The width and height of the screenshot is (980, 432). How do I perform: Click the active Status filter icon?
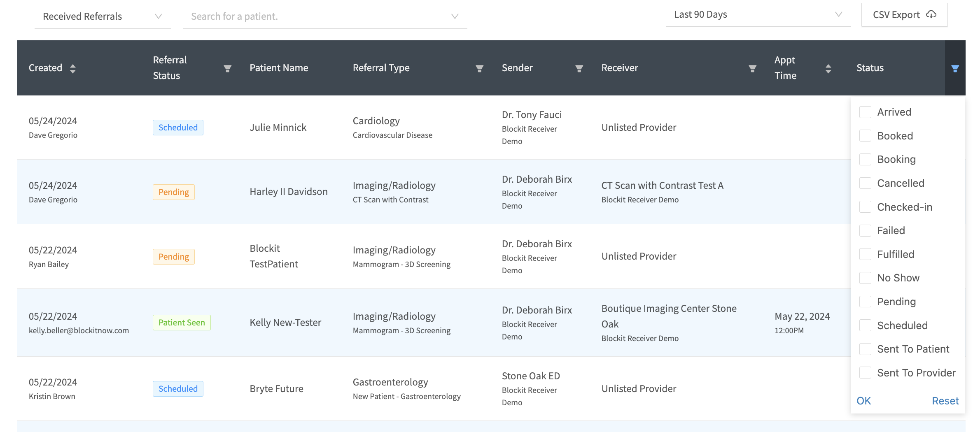pos(955,68)
